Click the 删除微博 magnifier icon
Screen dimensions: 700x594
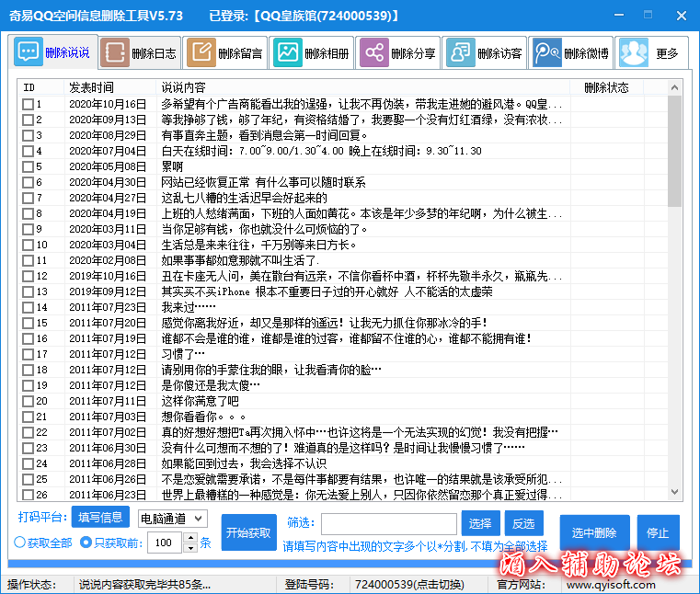tap(546, 53)
